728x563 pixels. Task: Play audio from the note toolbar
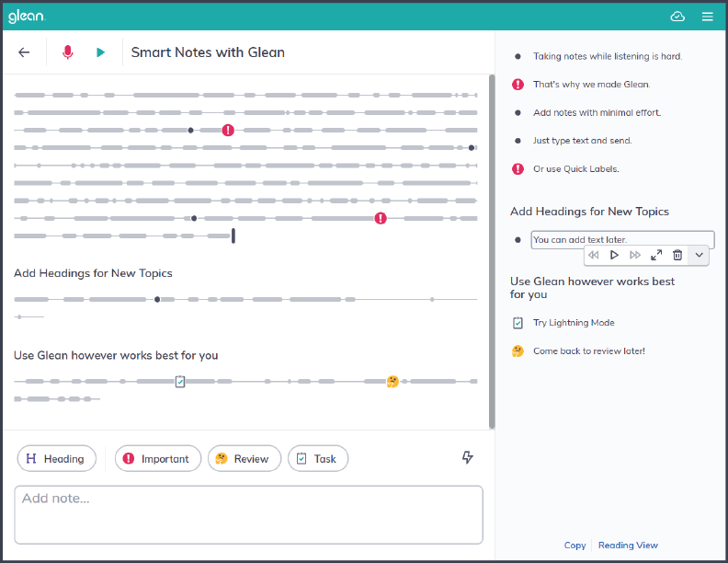pyautogui.click(x=614, y=255)
